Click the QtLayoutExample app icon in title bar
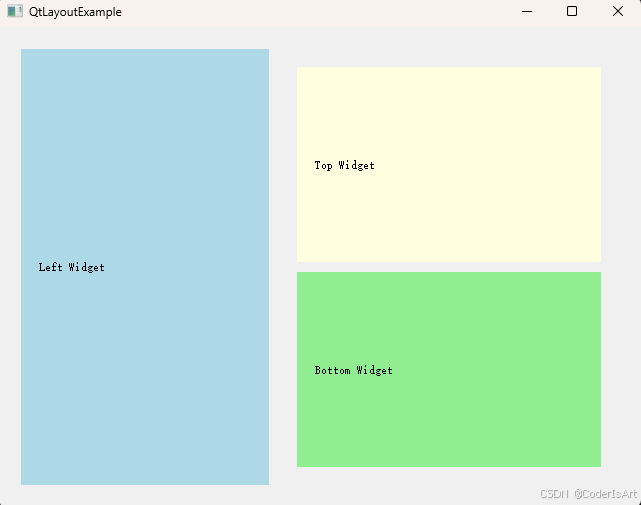The image size is (641, 505). tap(15, 11)
